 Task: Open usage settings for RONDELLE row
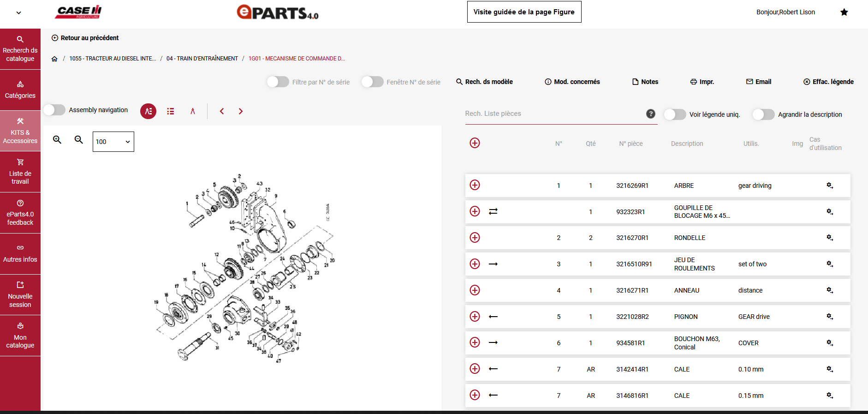coord(830,238)
